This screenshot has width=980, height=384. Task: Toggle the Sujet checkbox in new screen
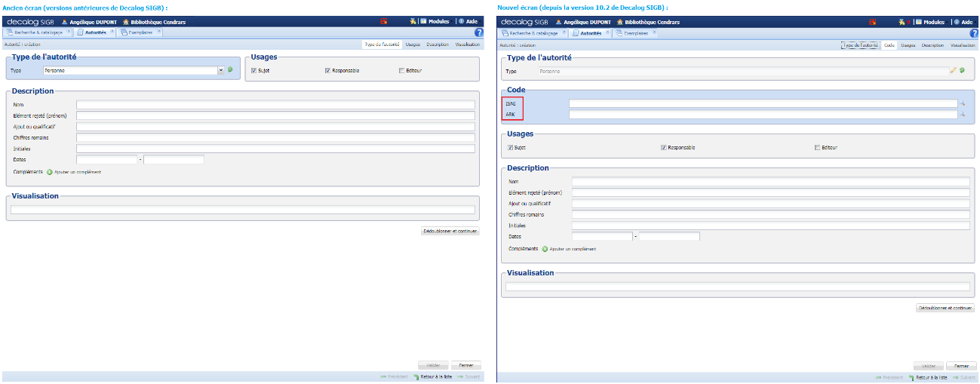click(x=510, y=148)
